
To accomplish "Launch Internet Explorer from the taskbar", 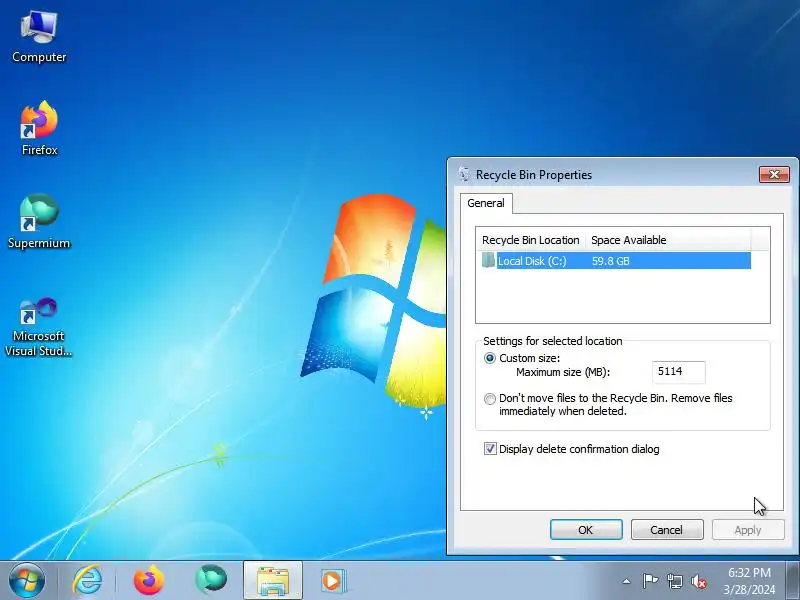I will (87, 580).
